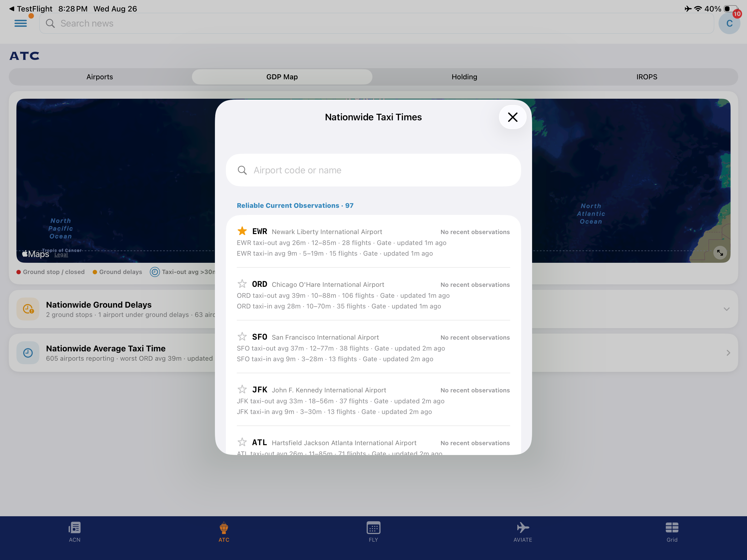Open Nationwide Average Taxi Time chevron
747x560 pixels.
[x=728, y=353]
